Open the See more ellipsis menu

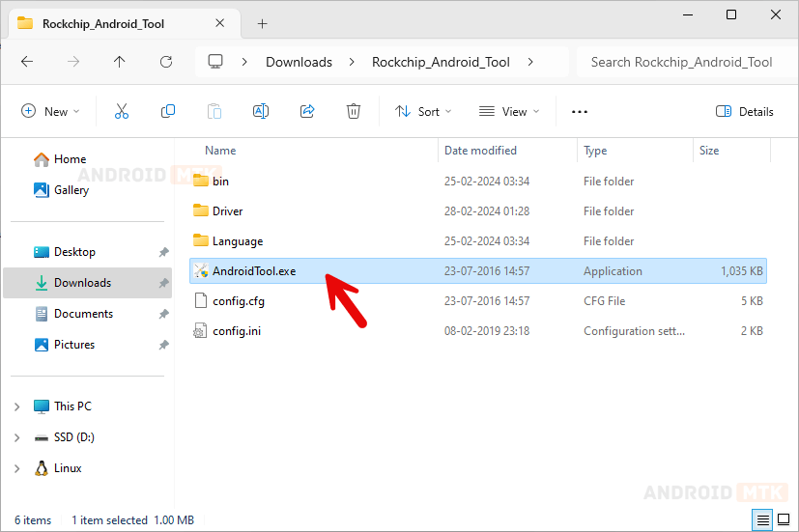580,111
